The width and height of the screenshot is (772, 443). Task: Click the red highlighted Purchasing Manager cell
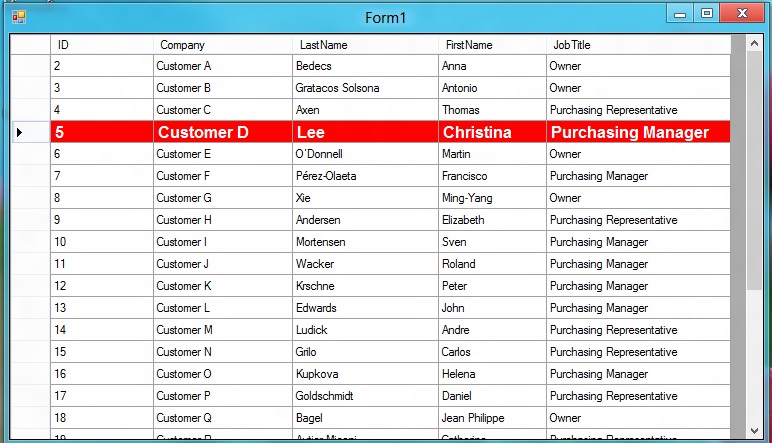point(638,132)
